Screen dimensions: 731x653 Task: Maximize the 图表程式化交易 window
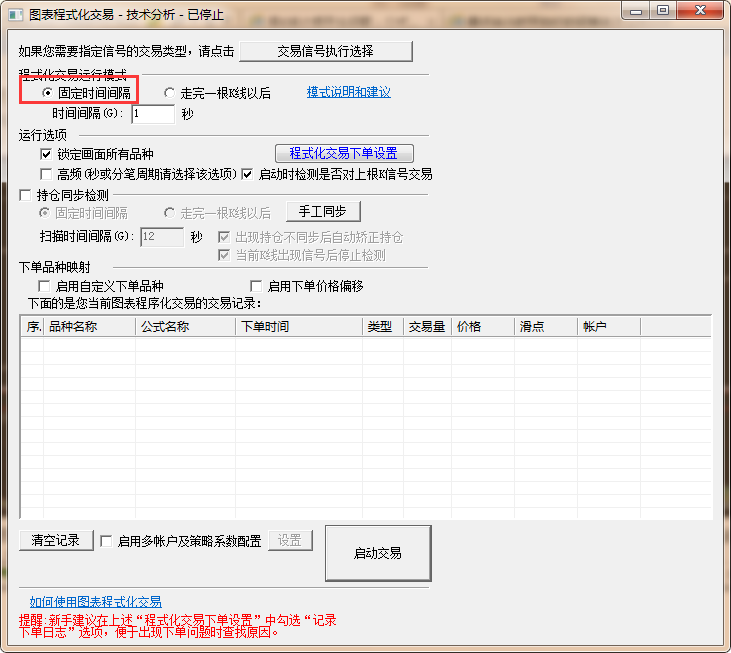pyautogui.click(x=663, y=10)
